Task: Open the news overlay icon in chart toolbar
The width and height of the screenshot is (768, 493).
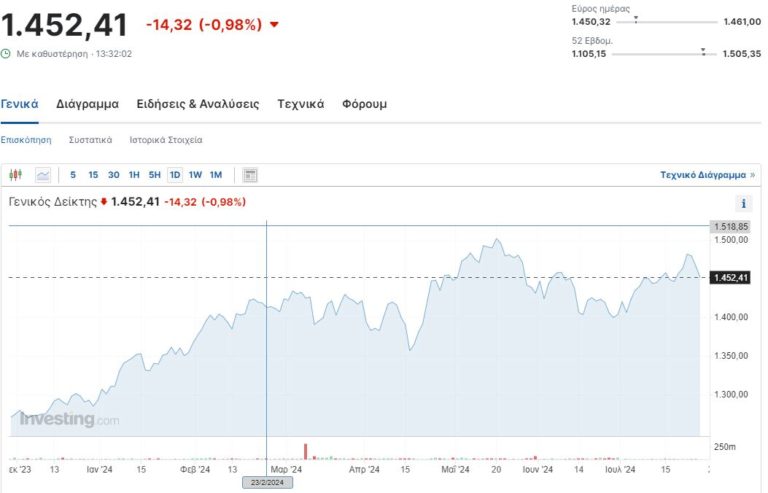Action: (x=250, y=175)
